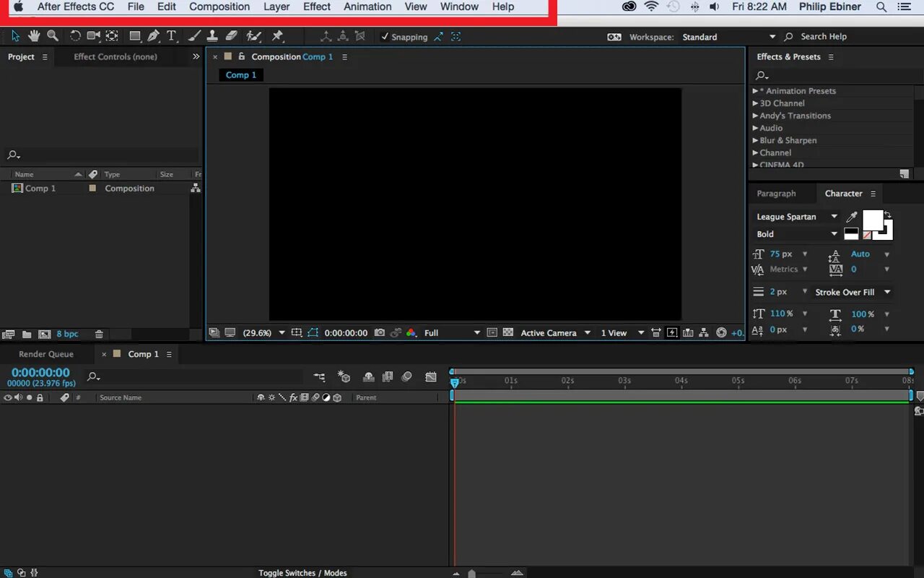Click the Take Snapshot camera icon

(x=380, y=333)
